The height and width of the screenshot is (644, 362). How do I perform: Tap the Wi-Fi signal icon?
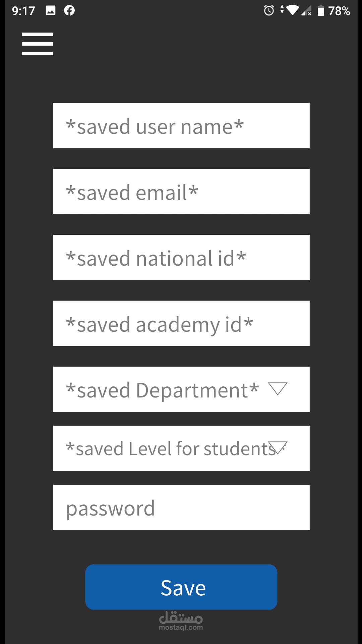click(x=292, y=10)
